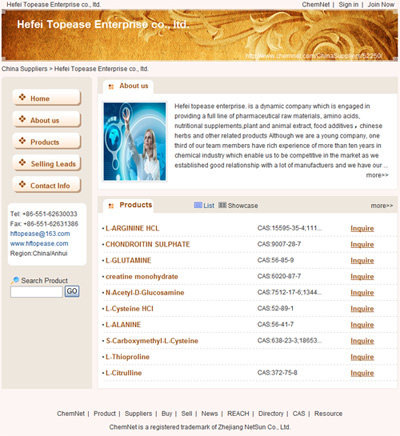The image size is (400, 436).
Task: Open the Selling Leads page
Action: [x=47, y=164]
